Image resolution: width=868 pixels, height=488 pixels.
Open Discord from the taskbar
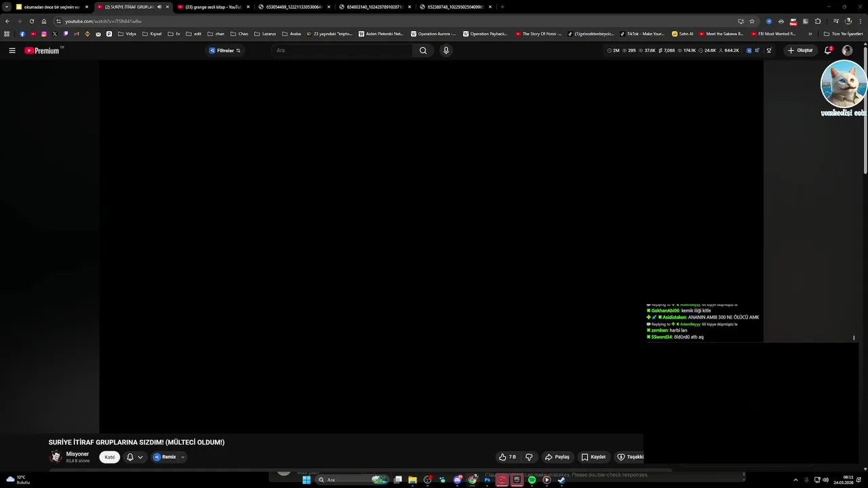pos(458,480)
